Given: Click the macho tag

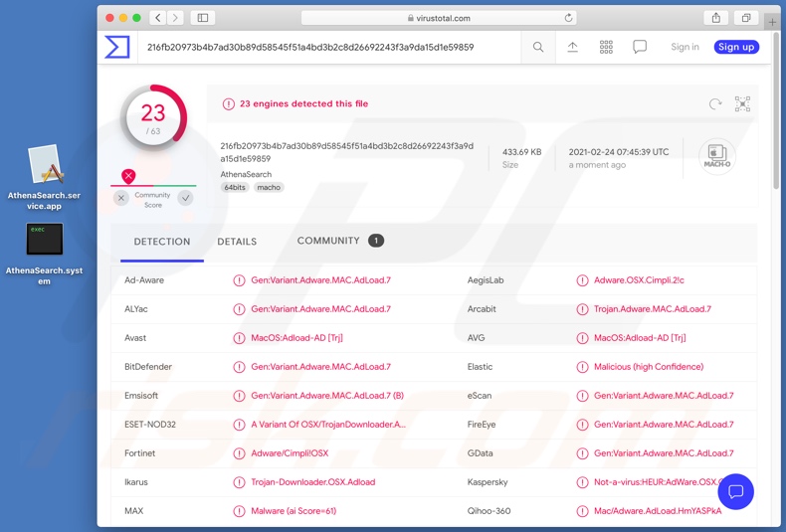Looking at the screenshot, I should (269, 187).
